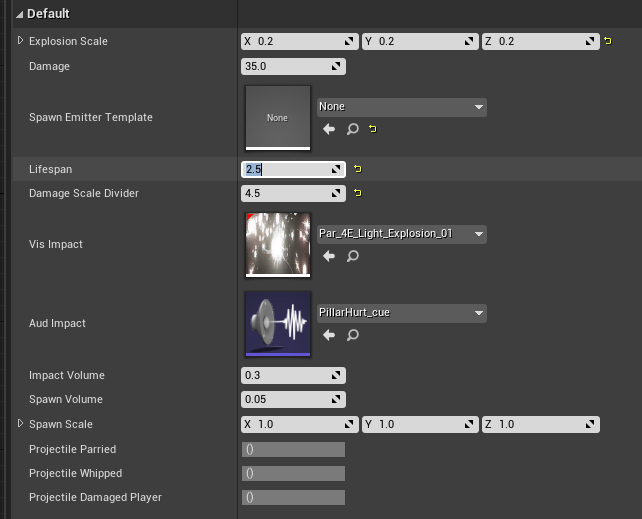Expand the Explosion Scale property

tap(21, 41)
